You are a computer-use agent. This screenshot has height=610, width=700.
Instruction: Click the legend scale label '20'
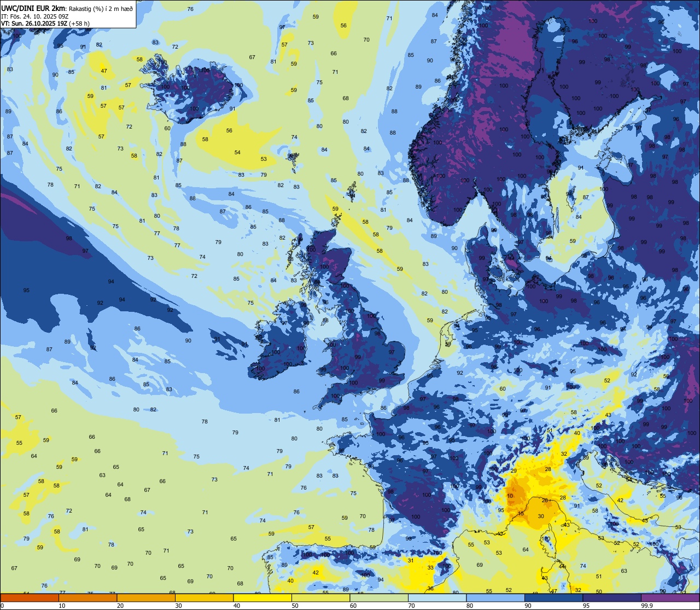point(120,606)
